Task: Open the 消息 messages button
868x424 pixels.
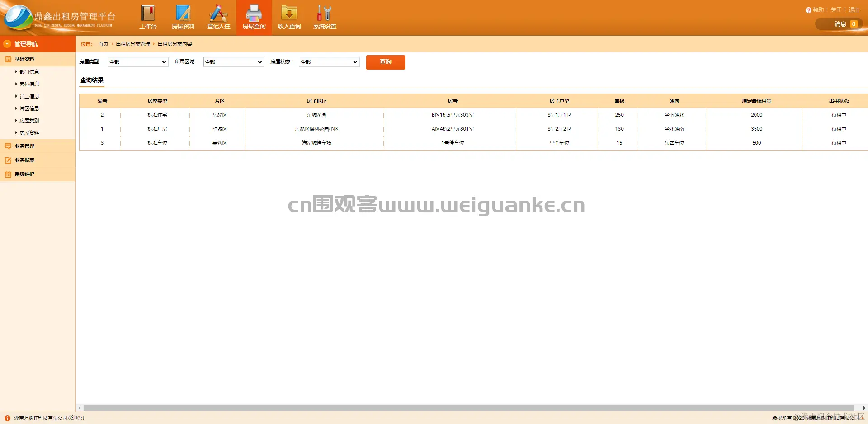Action: click(839, 24)
